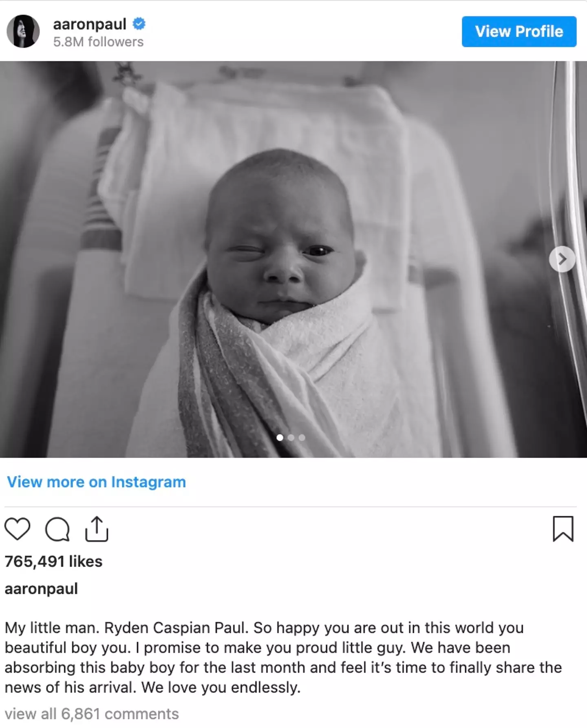Click the aaronpaul username in the header

(90, 24)
